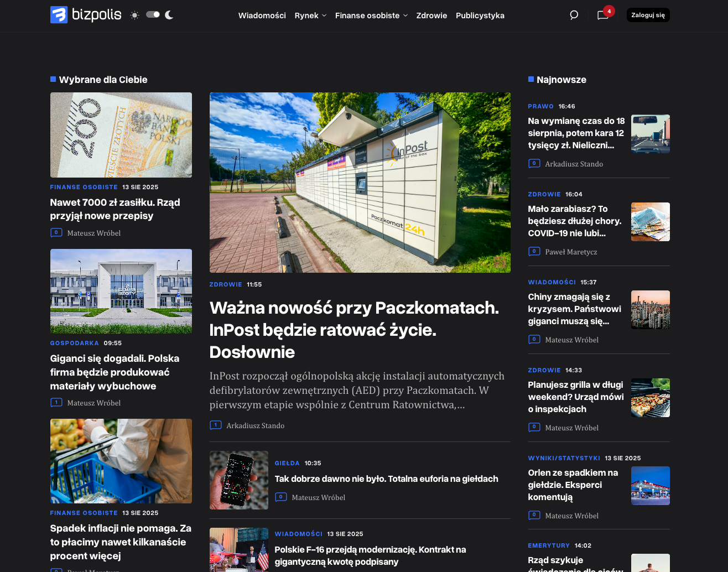
Task: Open the 200 złotych banknote thumbnail
Action: coord(121,135)
